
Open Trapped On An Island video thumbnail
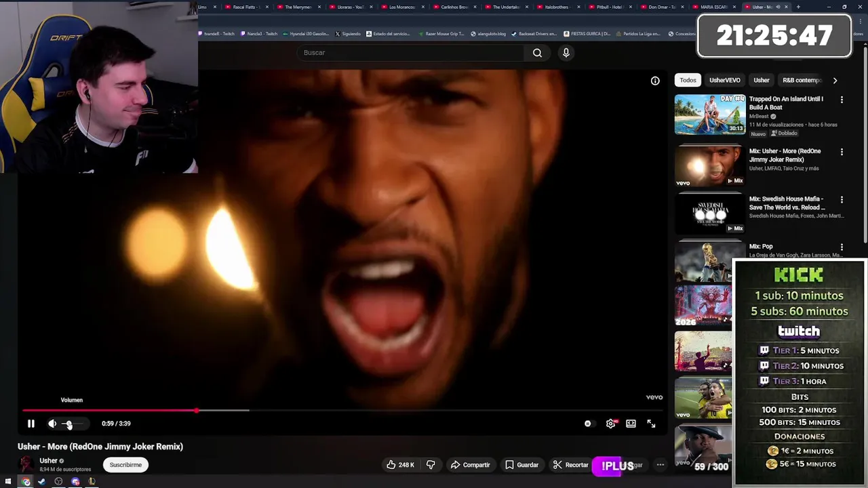coord(710,114)
